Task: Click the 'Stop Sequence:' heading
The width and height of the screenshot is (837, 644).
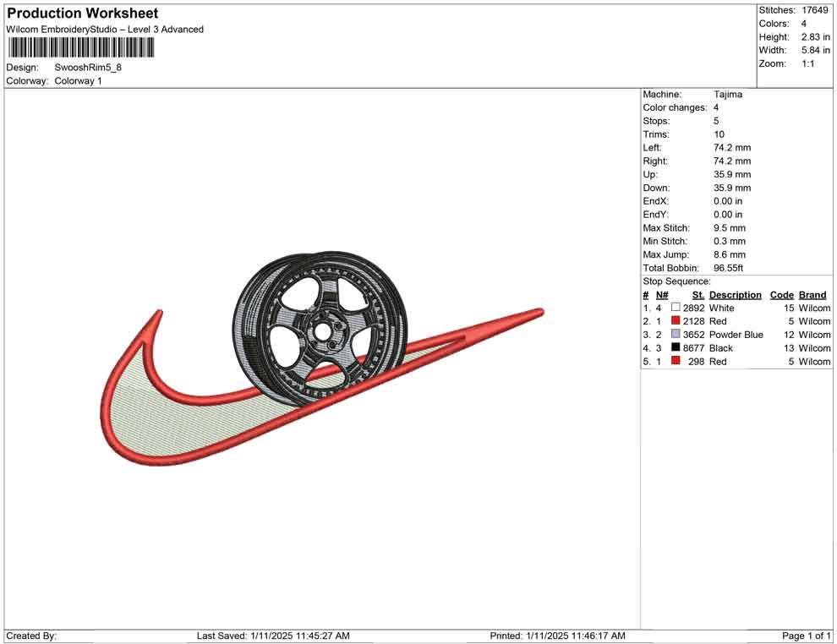Action: pos(676,281)
